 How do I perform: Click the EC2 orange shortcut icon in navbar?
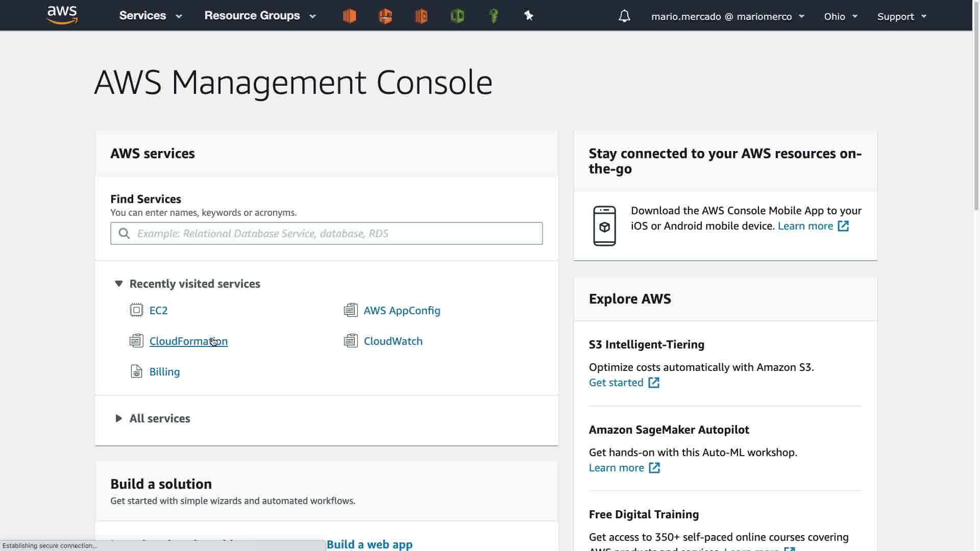point(349,16)
